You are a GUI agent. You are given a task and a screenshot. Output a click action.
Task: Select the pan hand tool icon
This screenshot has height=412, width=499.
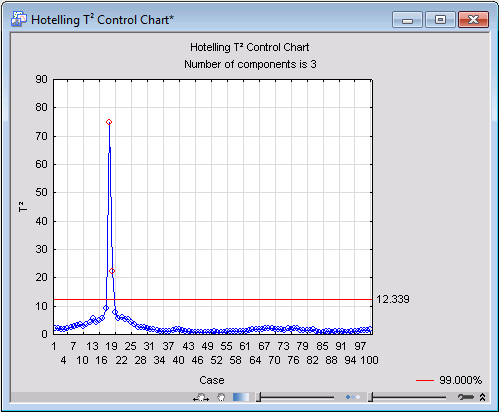221,397
